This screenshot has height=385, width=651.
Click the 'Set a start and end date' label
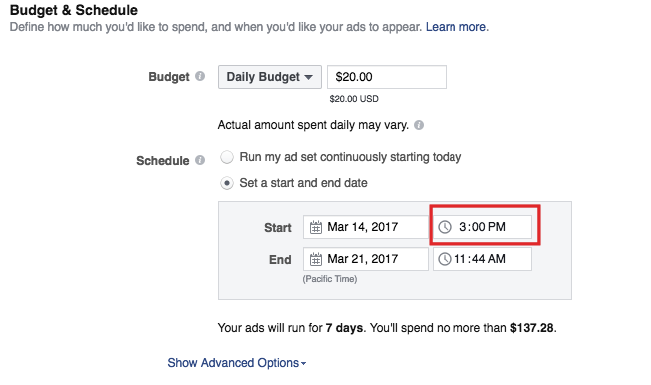[x=303, y=183]
